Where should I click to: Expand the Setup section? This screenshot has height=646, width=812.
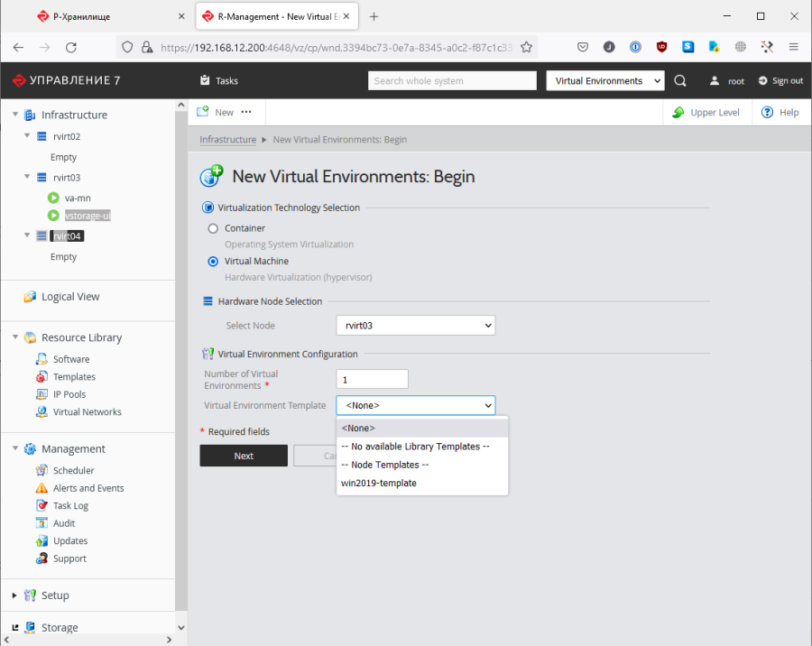click(15, 595)
